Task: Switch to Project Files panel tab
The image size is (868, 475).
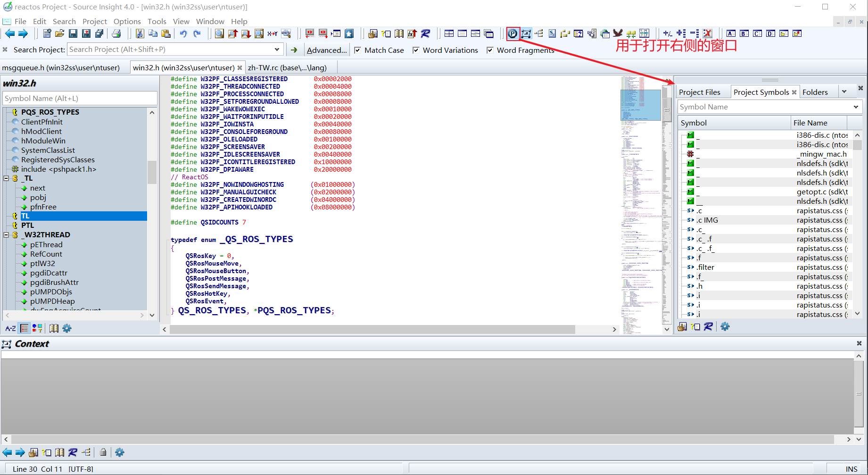Action: (x=700, y=92)
